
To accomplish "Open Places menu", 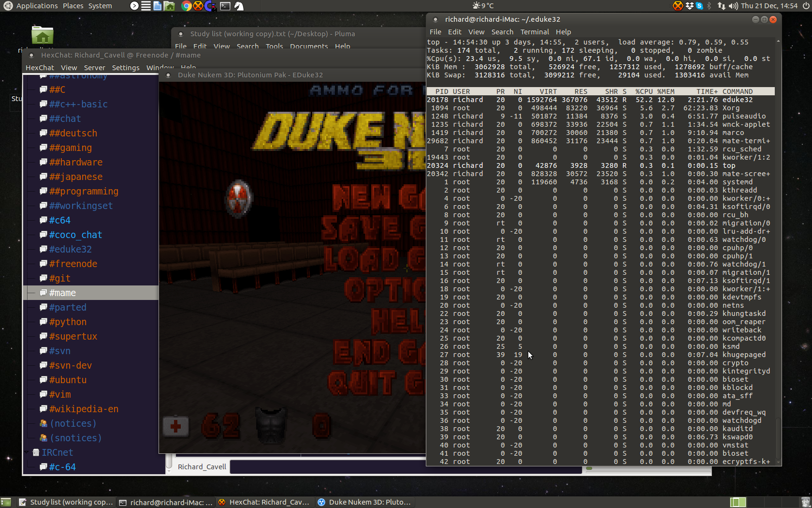I will tap(73, 6).
